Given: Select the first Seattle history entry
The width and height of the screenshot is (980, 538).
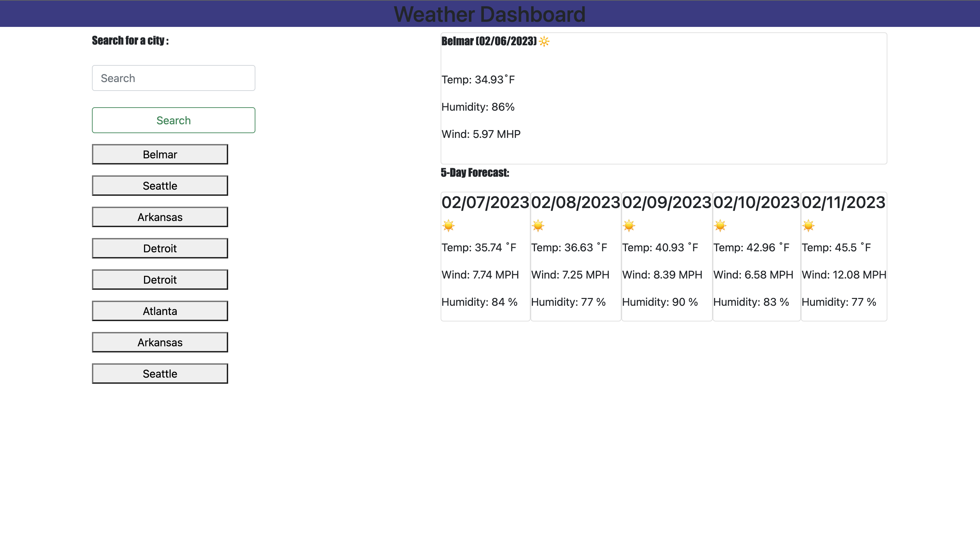Looking at the screenshot, I should 160,185.
